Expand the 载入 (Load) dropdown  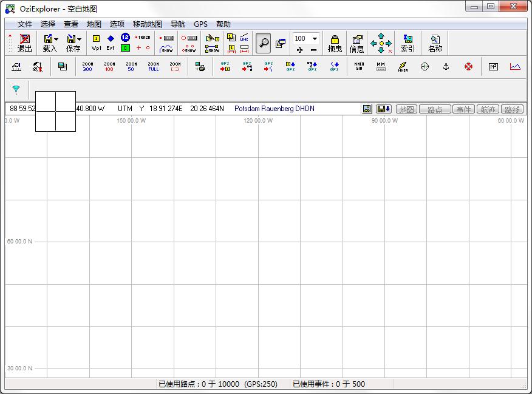point(56,39)
